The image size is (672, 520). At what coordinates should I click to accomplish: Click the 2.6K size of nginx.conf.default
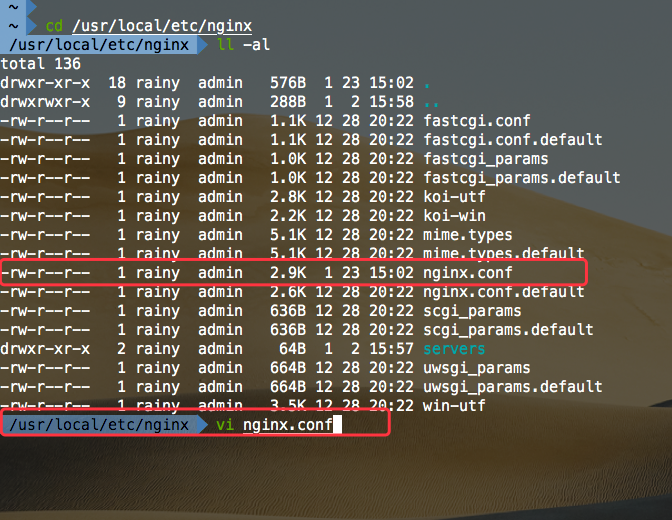(288, 292)
